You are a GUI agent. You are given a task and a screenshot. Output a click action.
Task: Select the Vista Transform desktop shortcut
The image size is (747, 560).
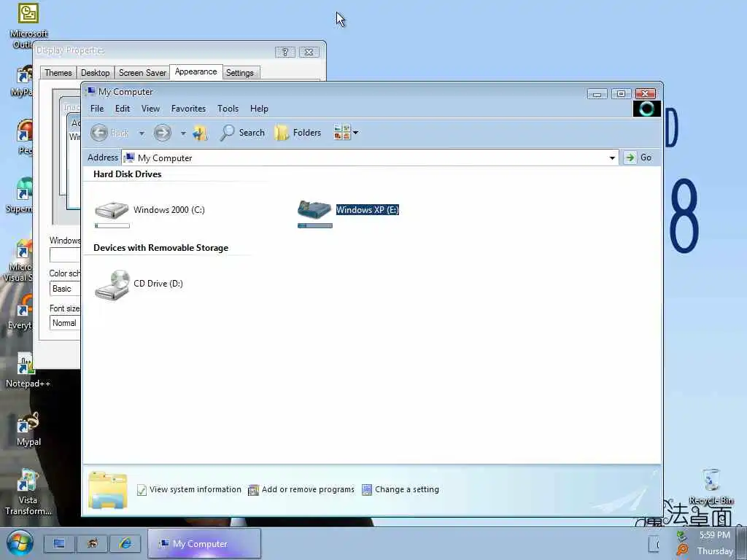click(28, 492)
